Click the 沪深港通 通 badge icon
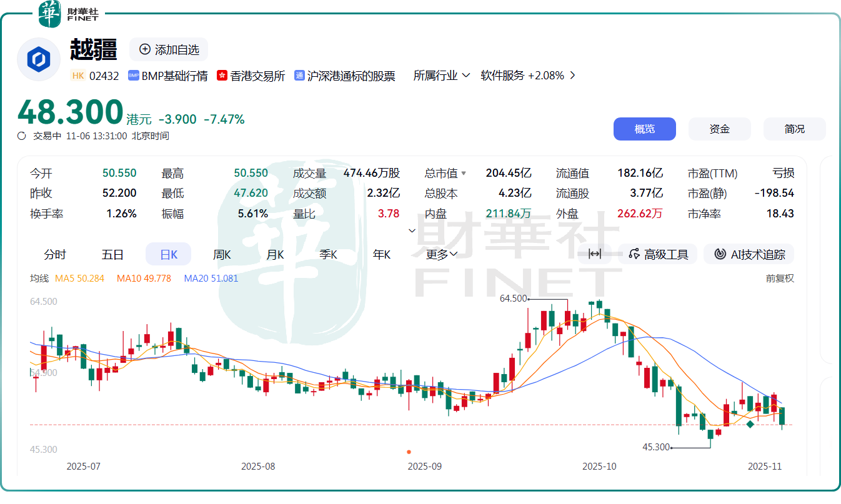 coord(299,76)
